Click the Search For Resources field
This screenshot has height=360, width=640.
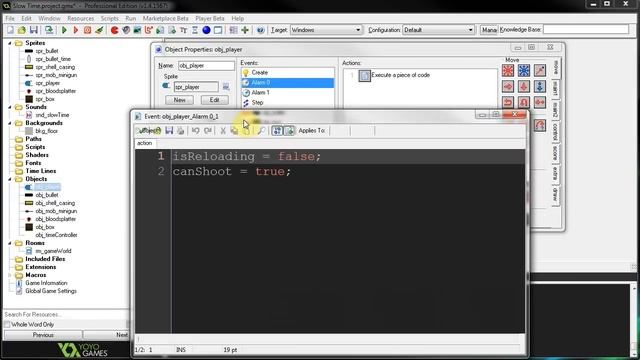65,314
